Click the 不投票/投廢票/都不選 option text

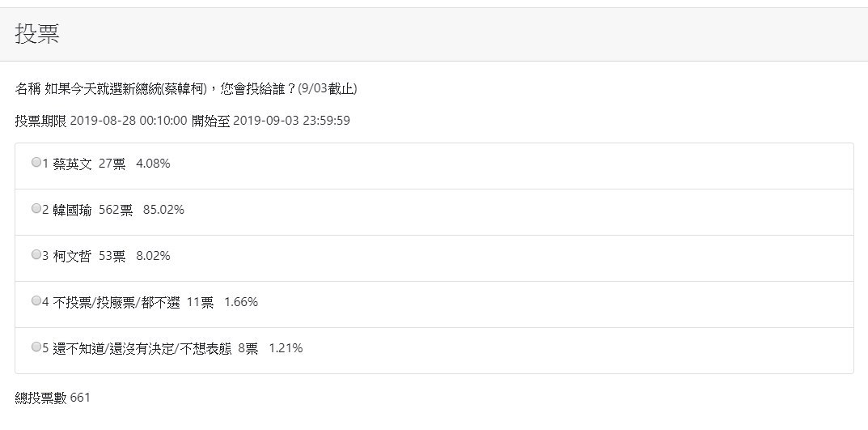116,302
